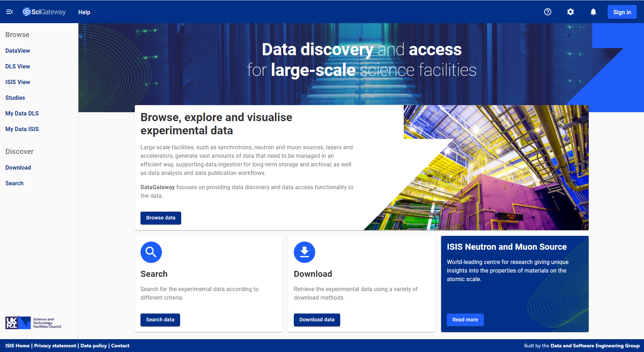The image size is (644, 352).
Task: Open the Help menu item
Action: [x=84, y=12]
